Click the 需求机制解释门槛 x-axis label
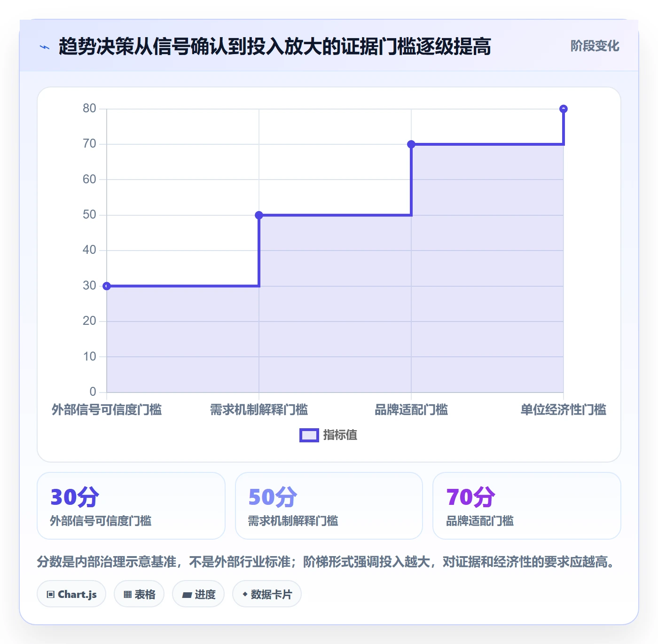The height and width of the screenshot is (644, 658). pyautogui.click(x=259, y=410)
